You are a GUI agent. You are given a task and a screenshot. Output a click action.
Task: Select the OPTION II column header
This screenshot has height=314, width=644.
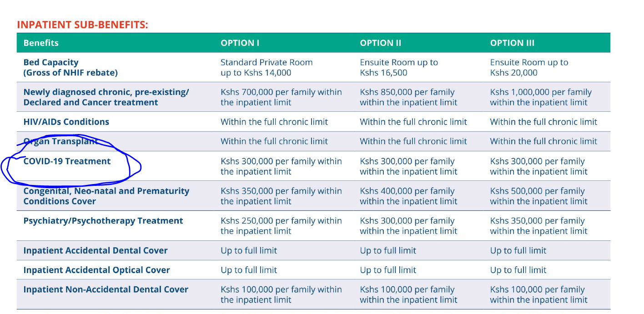point(380,43)
